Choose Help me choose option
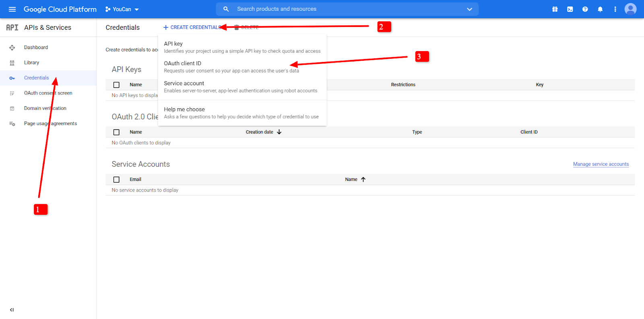Viewport: 644px width, 319px height. (242, 113)
